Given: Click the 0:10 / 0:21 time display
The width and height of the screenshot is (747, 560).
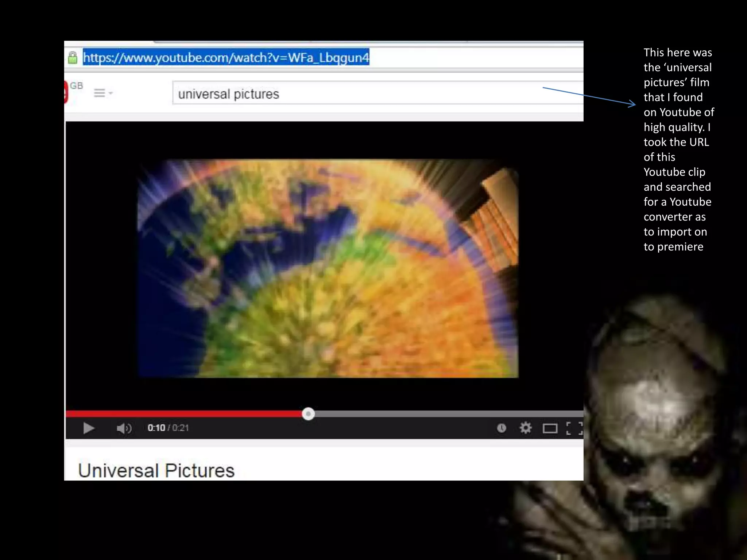Looking at the screenshot, I should [168, 428].
